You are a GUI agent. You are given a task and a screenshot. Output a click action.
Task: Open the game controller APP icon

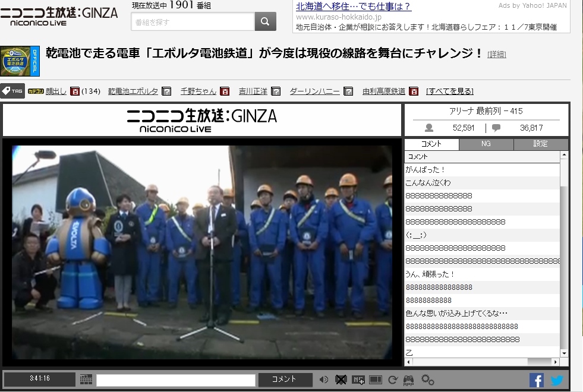tap(409, 380)
